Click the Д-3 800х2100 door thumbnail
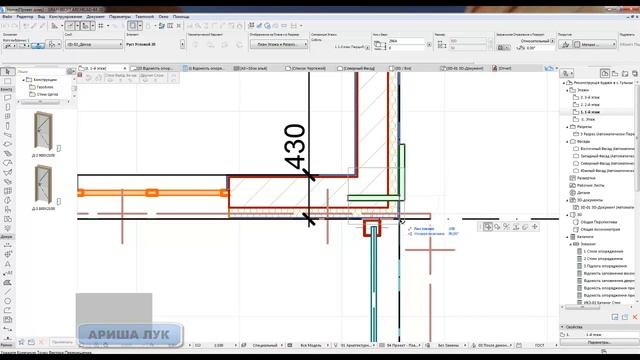The image size is (640, 360). click(43, 184)
